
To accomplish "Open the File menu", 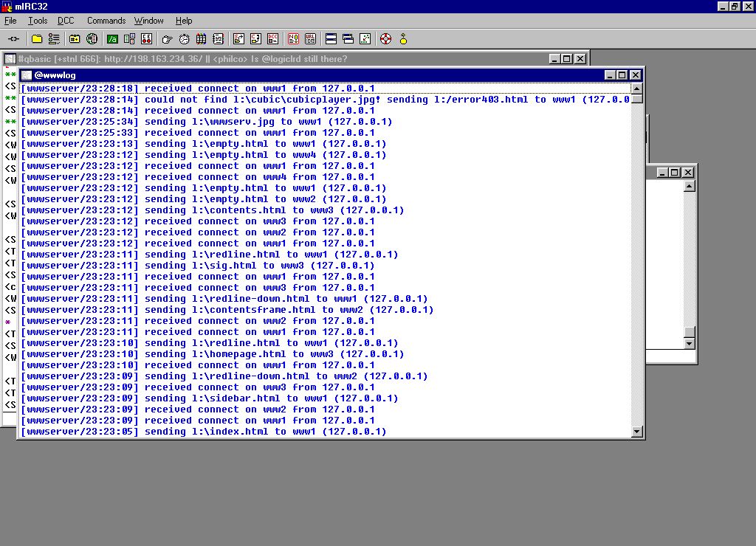I will [x=10, y=21].
